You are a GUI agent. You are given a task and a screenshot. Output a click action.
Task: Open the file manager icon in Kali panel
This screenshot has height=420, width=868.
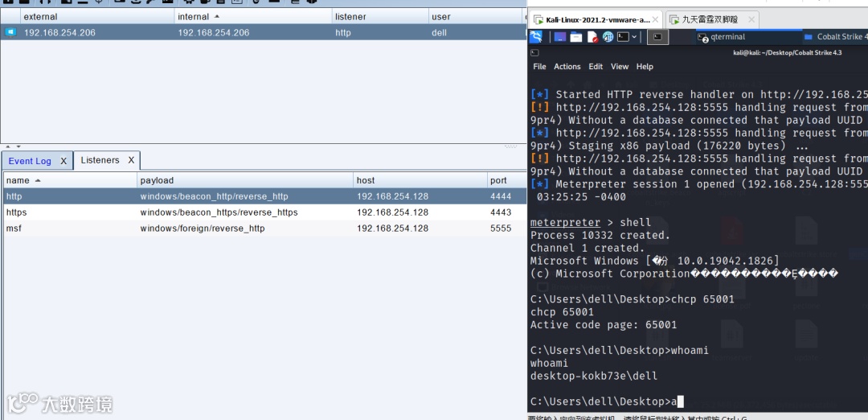click(x=576, y=37)
